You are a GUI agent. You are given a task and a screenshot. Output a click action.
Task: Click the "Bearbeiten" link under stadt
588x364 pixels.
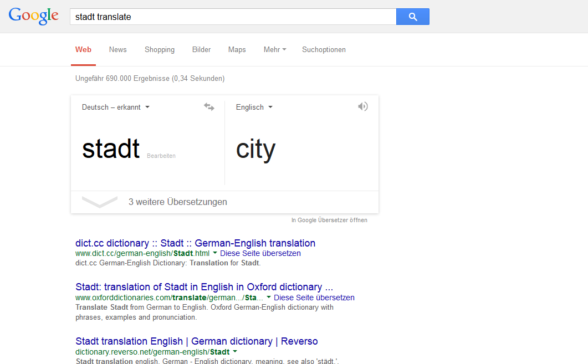coord(161,156)
